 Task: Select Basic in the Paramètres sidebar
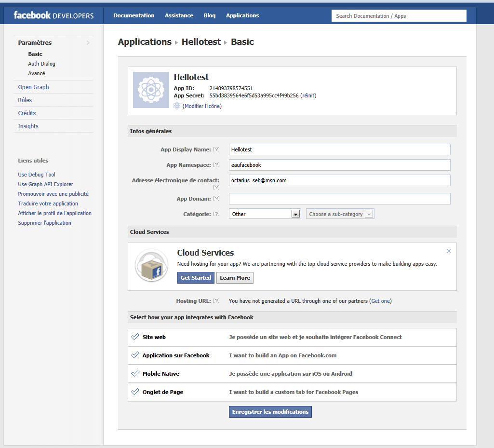[x=35, y=54]
